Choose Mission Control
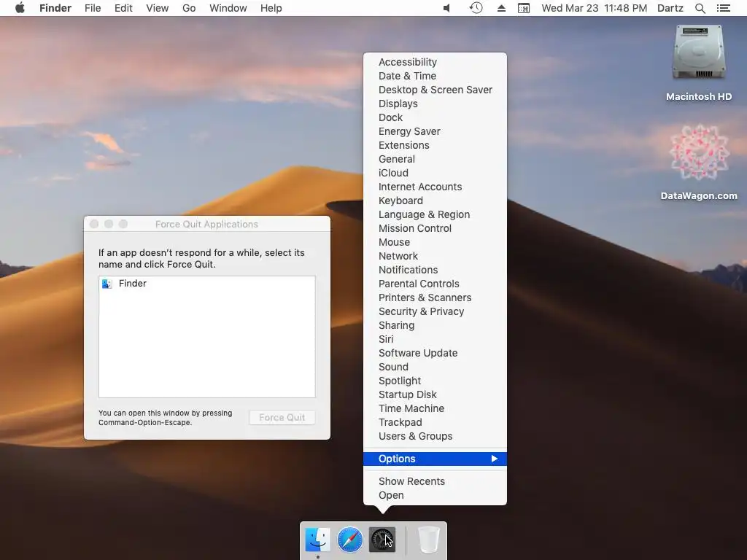The height and width of the screenshot is (560, 747). click(435, 228)
